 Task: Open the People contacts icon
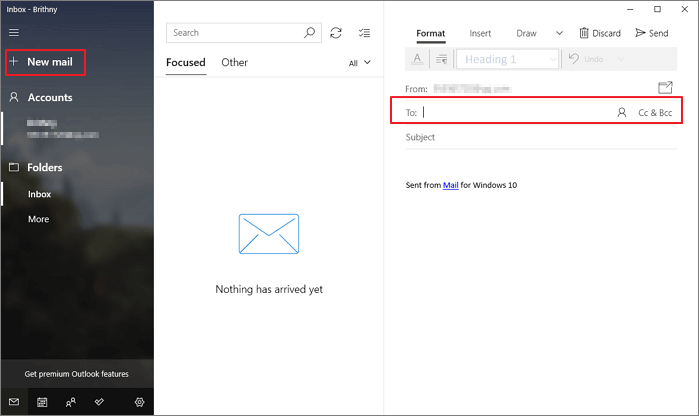(70, 402)
